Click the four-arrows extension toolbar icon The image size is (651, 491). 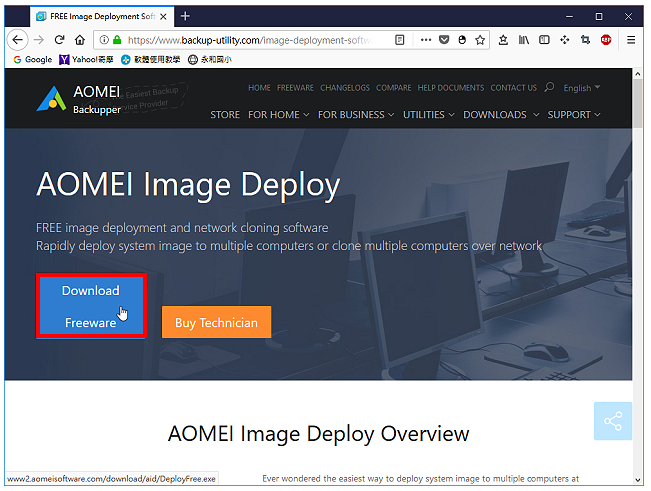pyautogui.click(x=565, y=40)
